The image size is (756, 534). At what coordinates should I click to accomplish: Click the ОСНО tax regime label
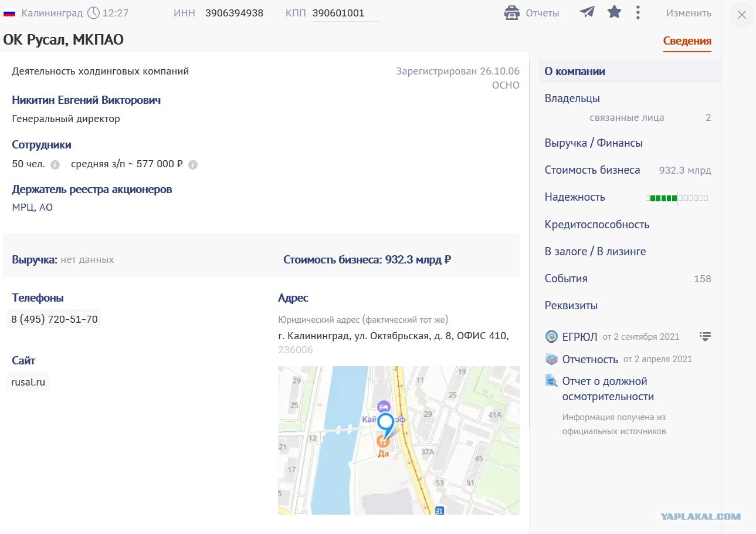506,86
